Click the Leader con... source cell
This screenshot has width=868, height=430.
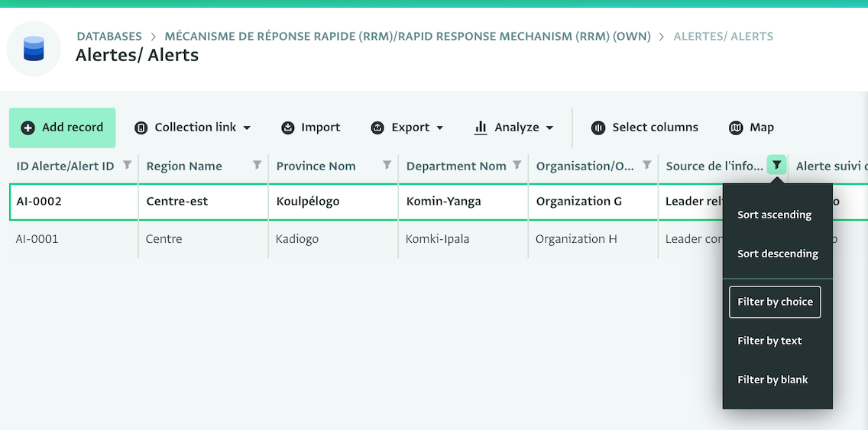tap(691, 239)
